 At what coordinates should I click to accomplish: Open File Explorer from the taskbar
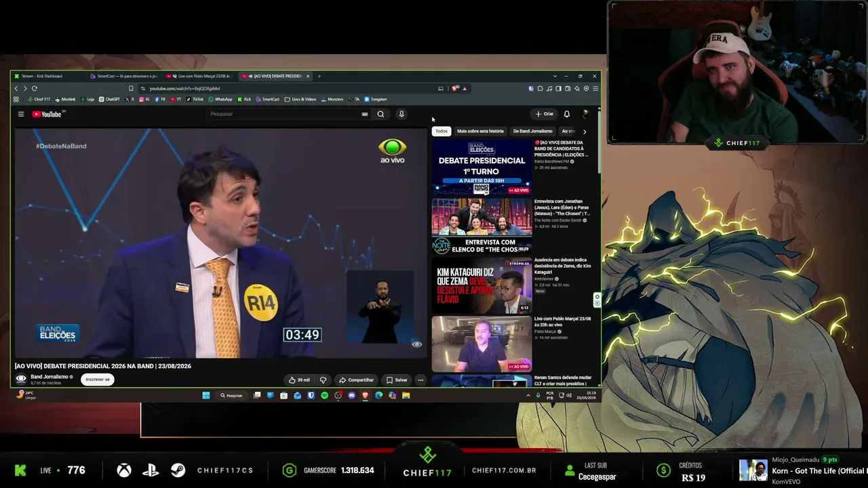point(406,395)
